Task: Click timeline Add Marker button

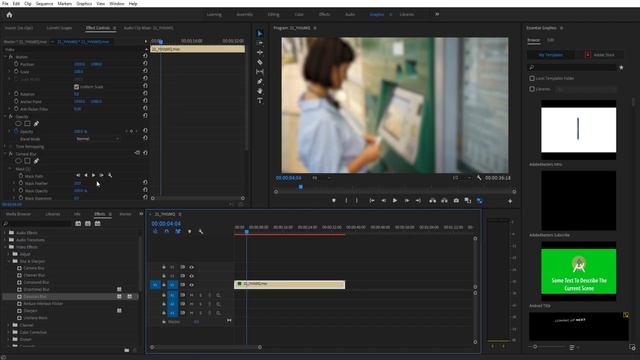Action: 189,231
